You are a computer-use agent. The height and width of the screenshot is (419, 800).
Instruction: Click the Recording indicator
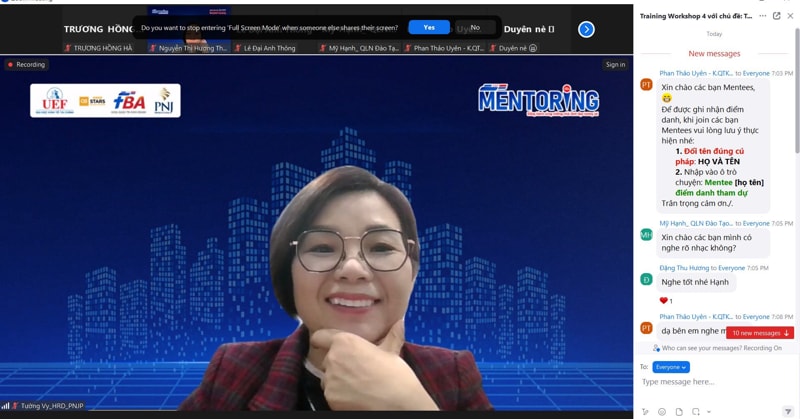(x=26, y=64)
